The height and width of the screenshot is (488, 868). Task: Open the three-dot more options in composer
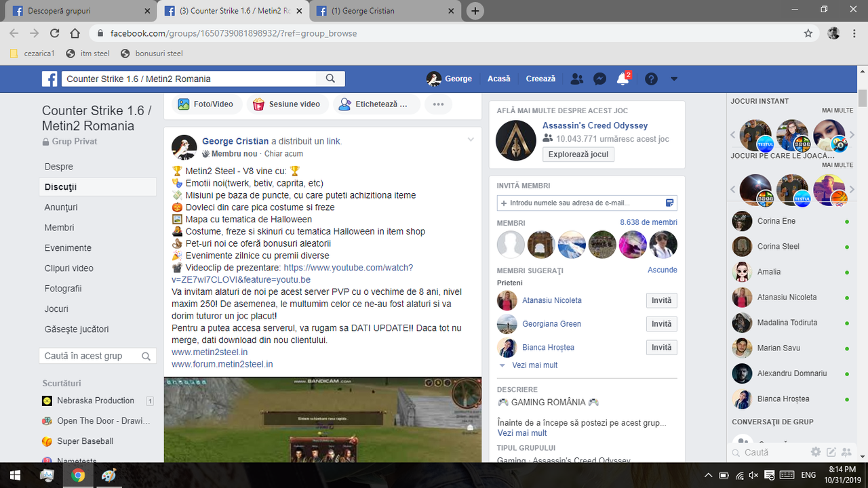pos(438,104)
